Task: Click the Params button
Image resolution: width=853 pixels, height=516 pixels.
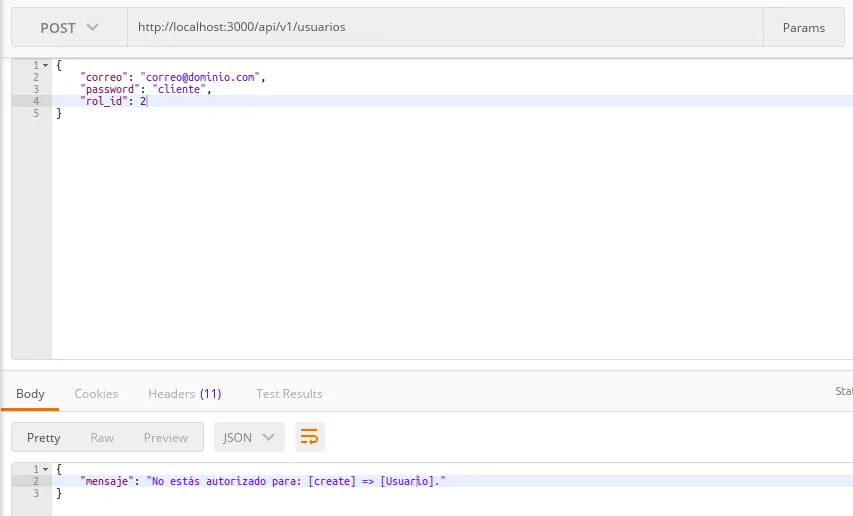Action: (x=803, y=28)
